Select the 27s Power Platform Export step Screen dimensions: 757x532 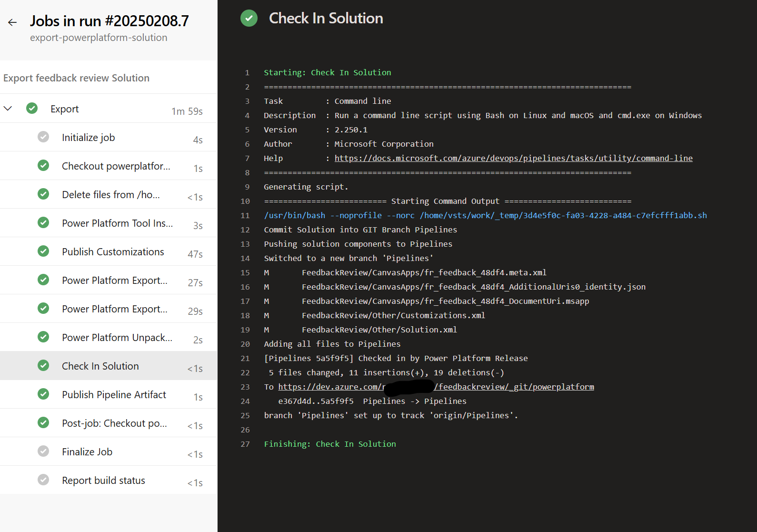(x=114, y=280)
